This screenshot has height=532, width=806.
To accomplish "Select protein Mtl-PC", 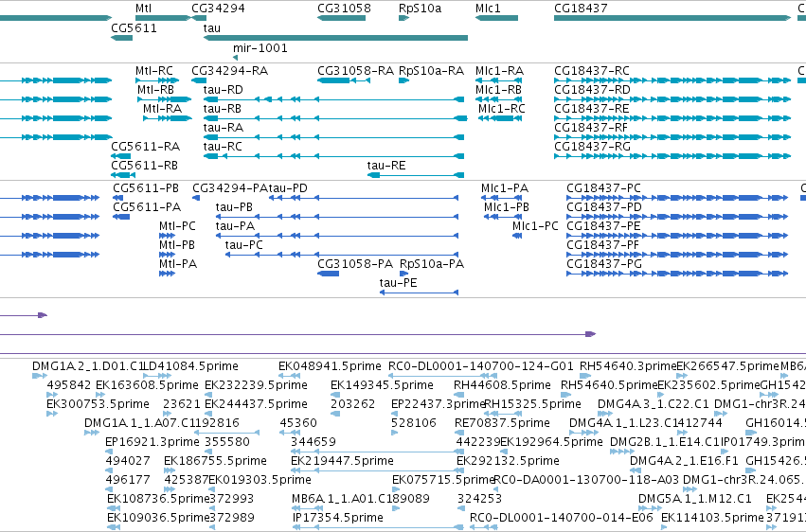I will 177,226.
